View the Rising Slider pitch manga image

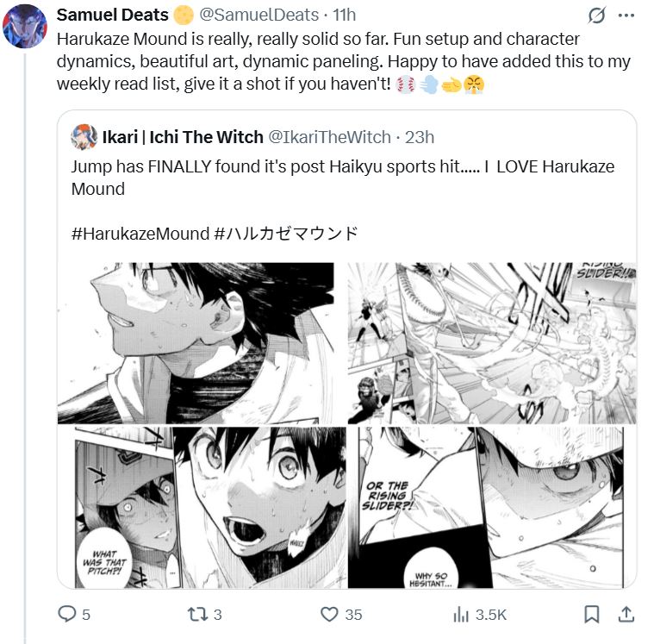pyautogui.click(x=492, y=343)
